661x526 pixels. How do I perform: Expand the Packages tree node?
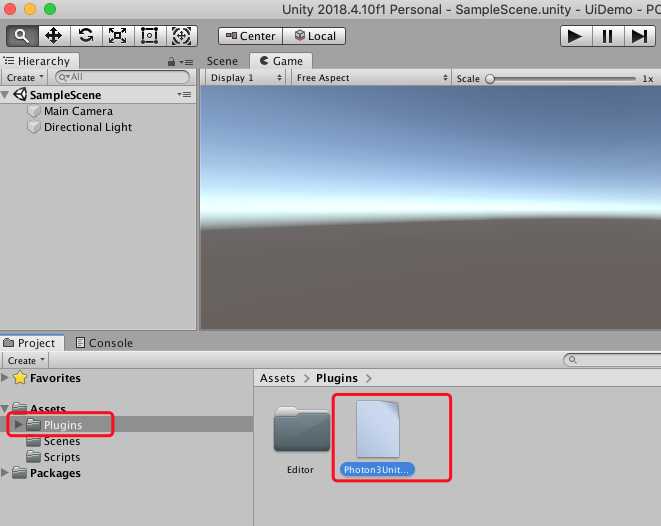[5, 473]
